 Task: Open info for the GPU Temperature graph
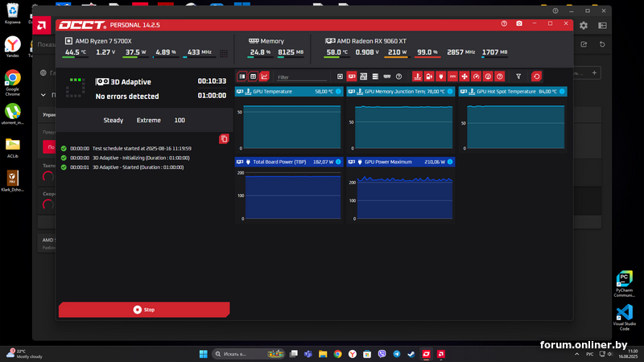click(338, 92)
